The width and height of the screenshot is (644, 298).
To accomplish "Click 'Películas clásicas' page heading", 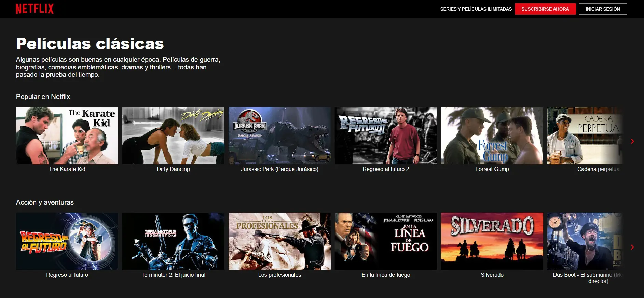I will pyautogui.click(x=90, y=44).
